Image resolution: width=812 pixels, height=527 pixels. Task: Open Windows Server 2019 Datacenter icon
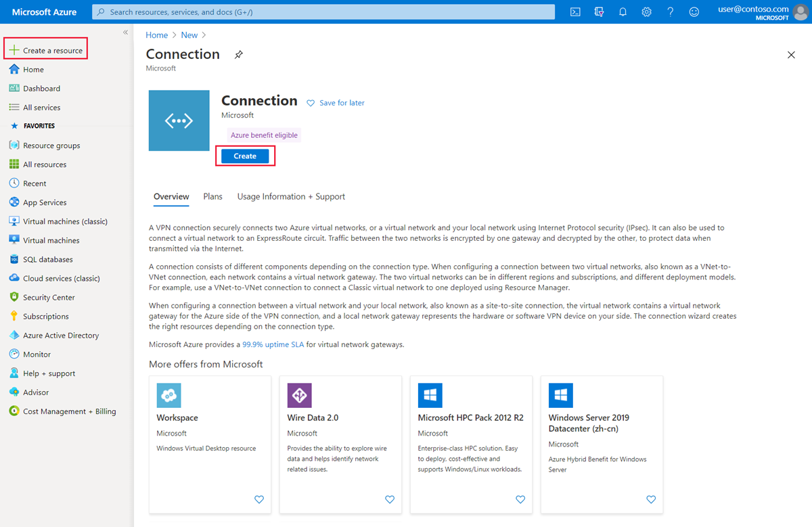click(560, 395)
